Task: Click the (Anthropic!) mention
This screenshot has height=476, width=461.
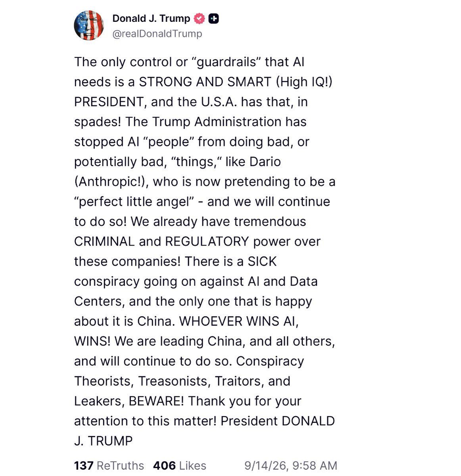Action: pyautogui.click(x=111, y=182)
